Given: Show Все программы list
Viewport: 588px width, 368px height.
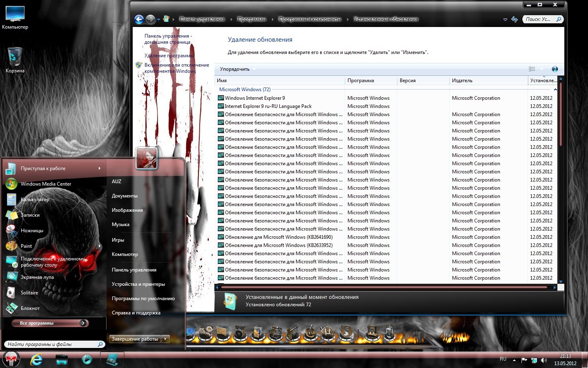Looking at the screenshot, I should click(x=51, y=323).
